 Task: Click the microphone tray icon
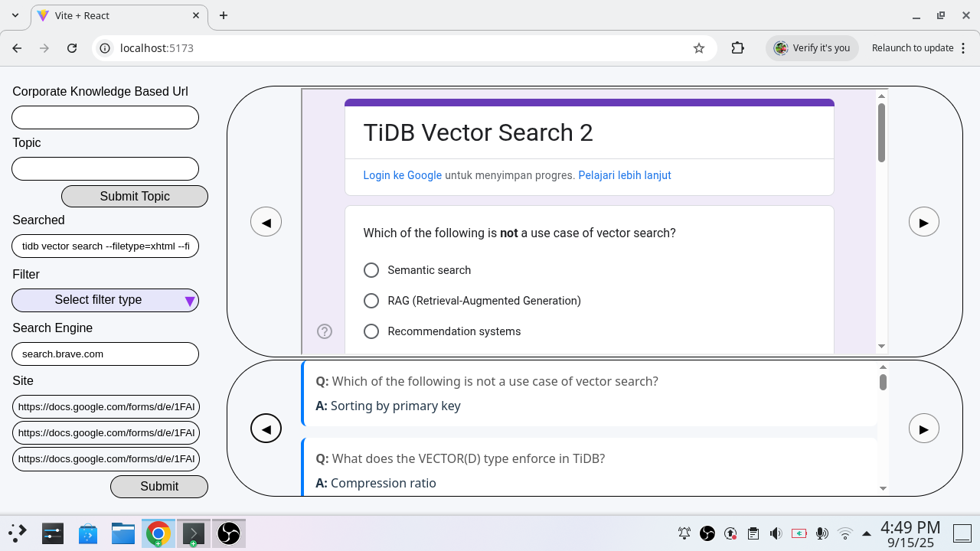tap(822, 533)
